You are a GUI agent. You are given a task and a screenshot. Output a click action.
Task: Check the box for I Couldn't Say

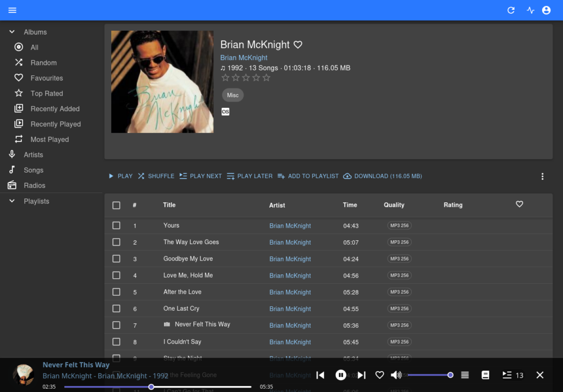point(117,342)
